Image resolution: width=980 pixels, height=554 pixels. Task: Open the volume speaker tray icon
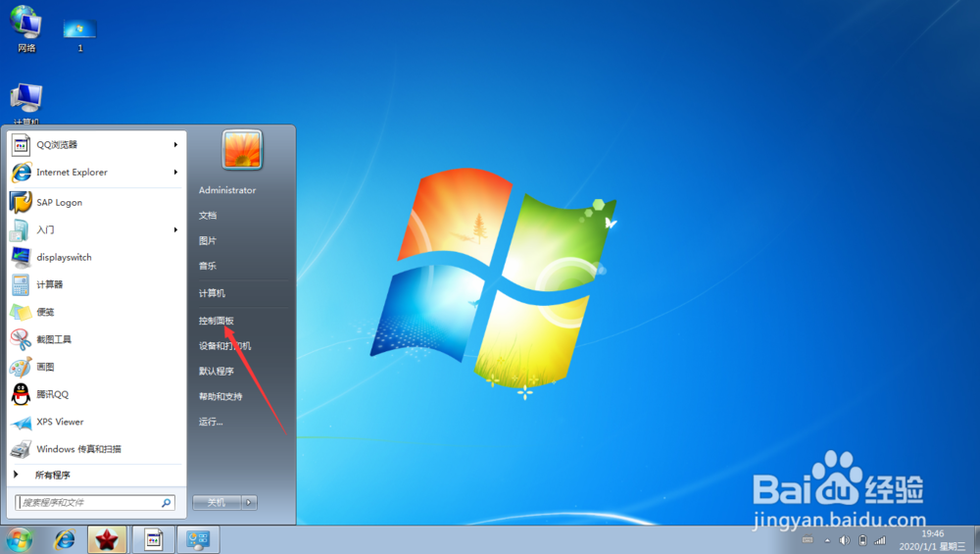[x=845, y=541]
